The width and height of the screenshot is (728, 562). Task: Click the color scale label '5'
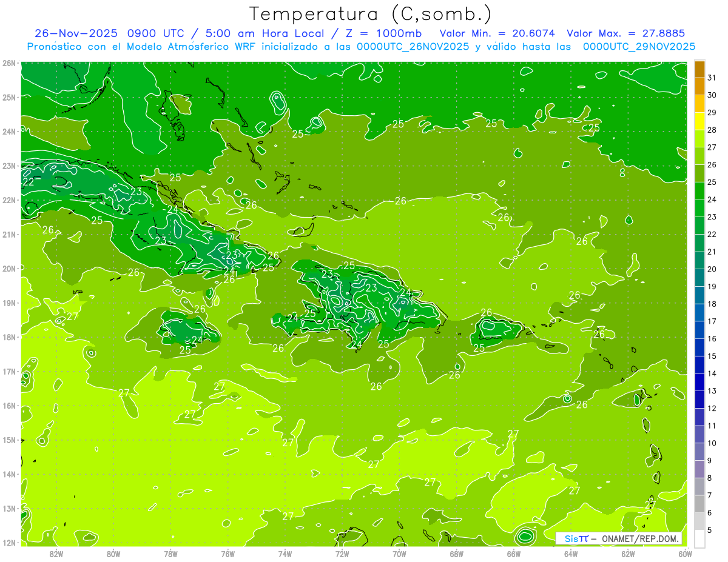click(x=710, y=530)
